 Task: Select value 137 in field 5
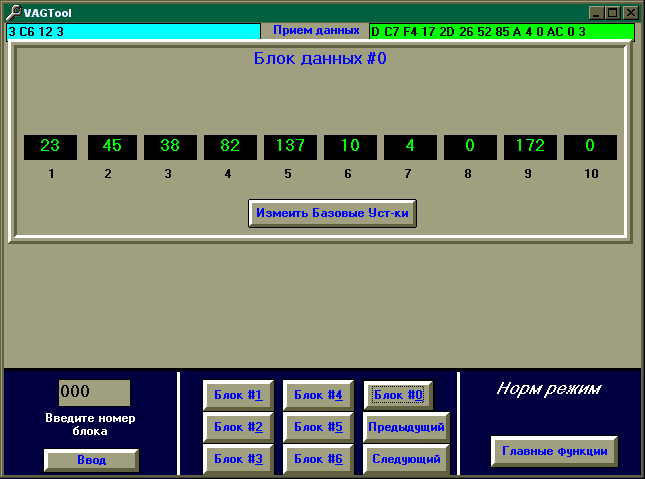click(x=290, y=147)
